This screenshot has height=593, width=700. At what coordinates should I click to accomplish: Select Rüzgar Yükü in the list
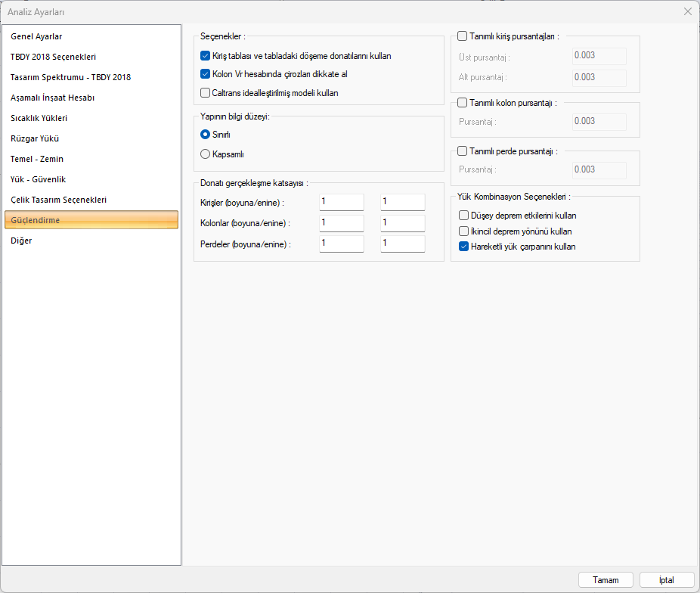(x=91, y=138)
